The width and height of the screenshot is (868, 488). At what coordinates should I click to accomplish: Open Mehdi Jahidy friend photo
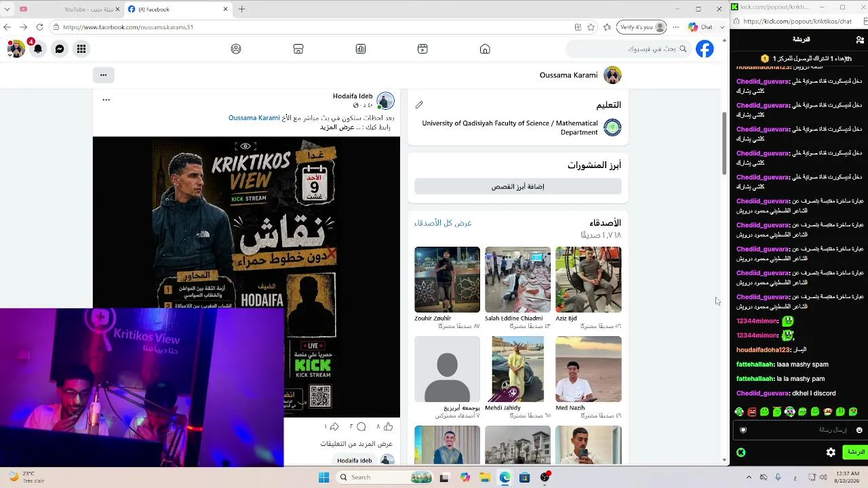(x=517, y=369)
